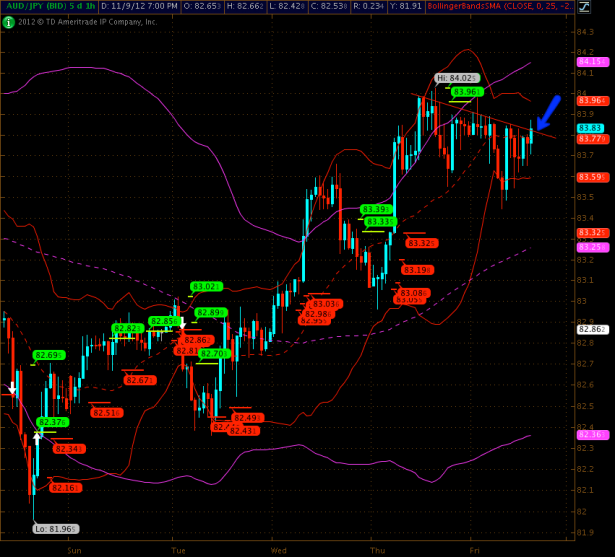
Task: Click the red 83.59 axis price tag
Action: pos(588,177)
